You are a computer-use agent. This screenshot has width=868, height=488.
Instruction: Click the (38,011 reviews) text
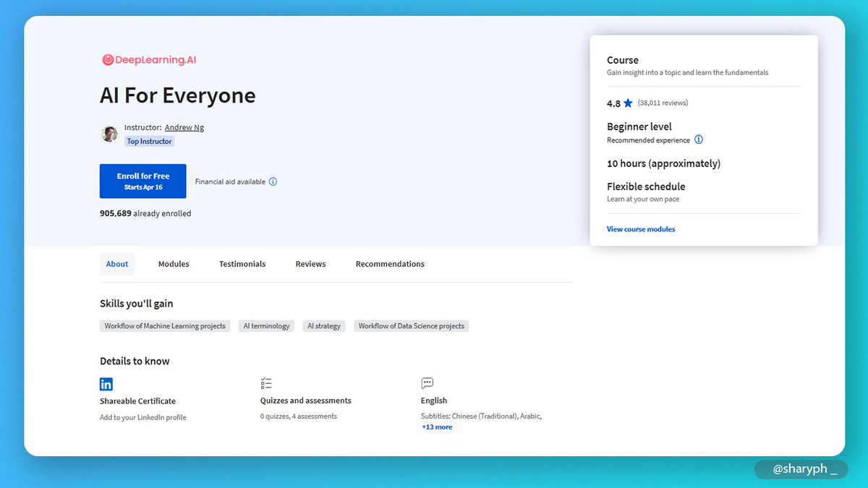(663, 103)
